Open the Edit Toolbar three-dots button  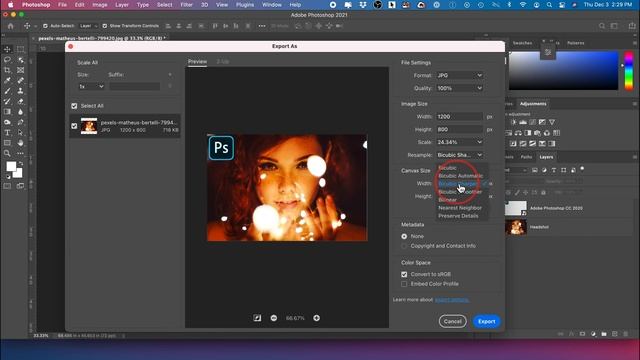point(20,153)
